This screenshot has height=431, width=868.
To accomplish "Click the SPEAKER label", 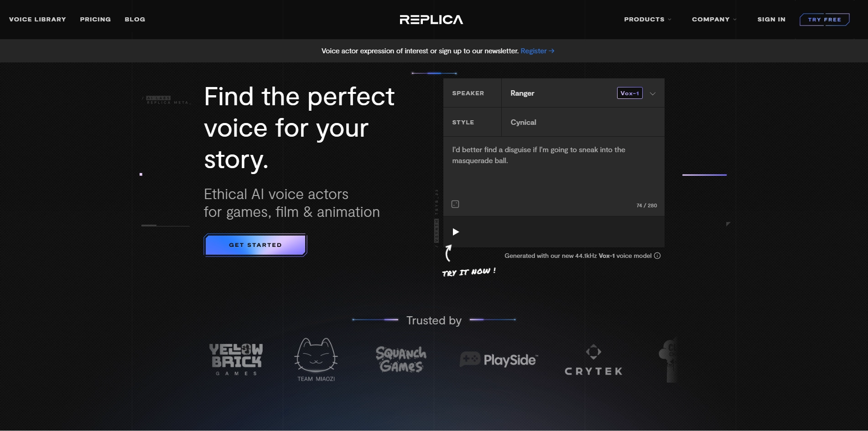I will pos(468,93).
